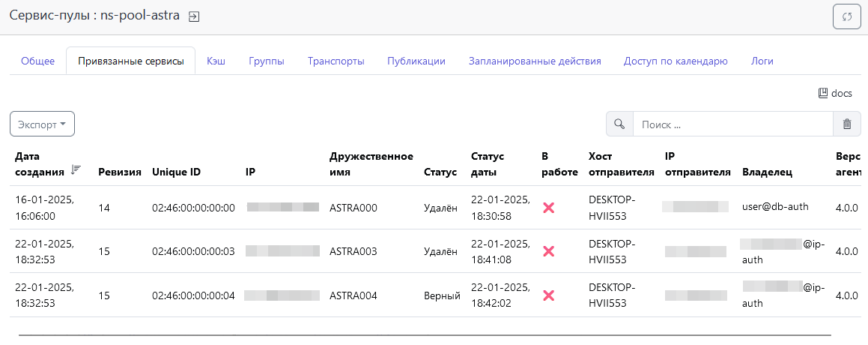Screen dimensions: 868x345
Task: Sort by the Статус column header
Action: [440, 172]
